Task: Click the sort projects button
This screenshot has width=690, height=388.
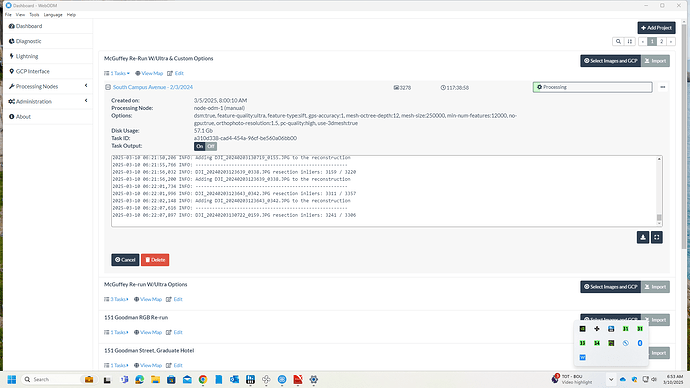Action: tap(630, 41)
